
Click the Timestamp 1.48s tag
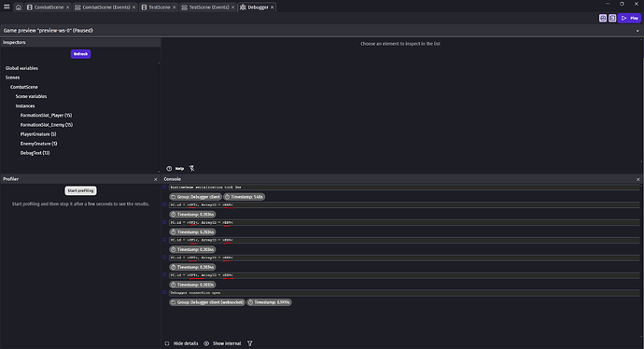244,197
